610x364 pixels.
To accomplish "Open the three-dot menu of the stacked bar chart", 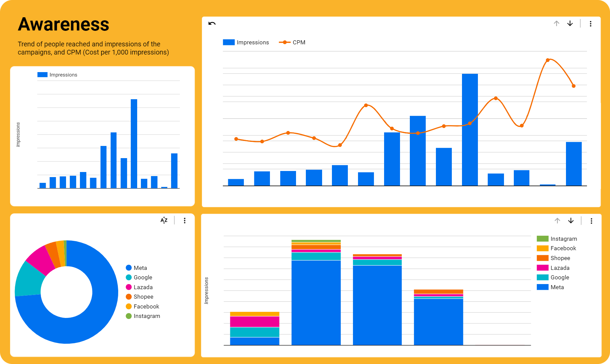I will (591, 221).
